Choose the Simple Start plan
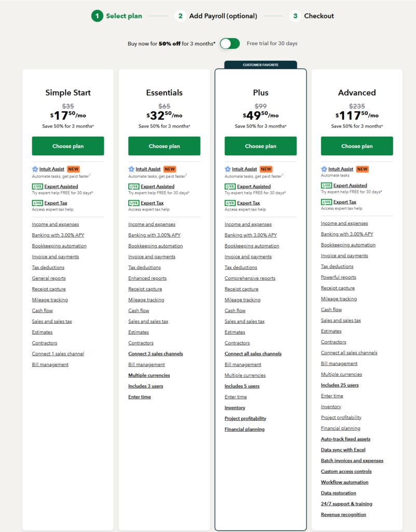Image resolution: width=416 pixels, height=532 pixels. pos(68,146)
